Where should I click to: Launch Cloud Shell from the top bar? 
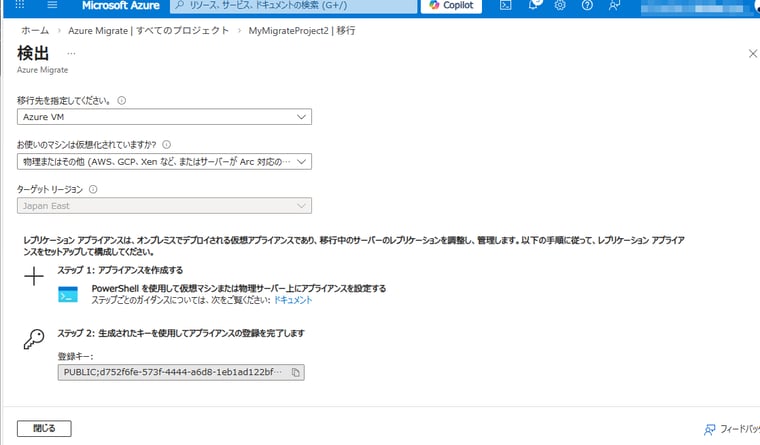(506, 5)
